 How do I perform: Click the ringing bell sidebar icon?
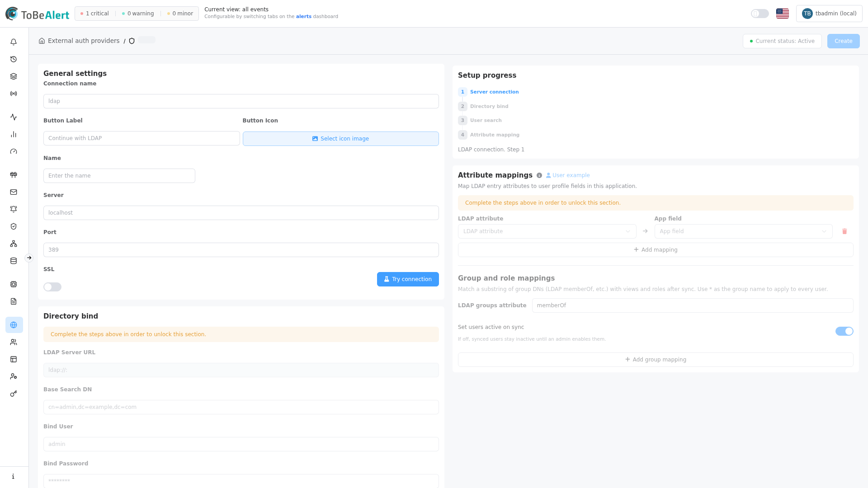14,209
